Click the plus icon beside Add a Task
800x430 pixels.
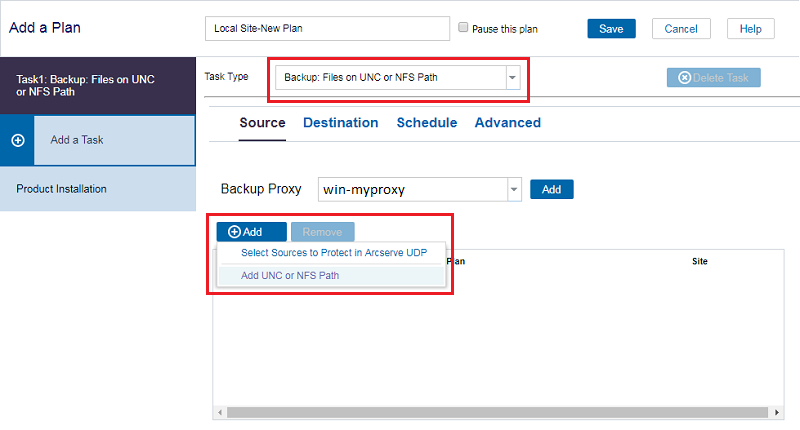coord(18,140)
